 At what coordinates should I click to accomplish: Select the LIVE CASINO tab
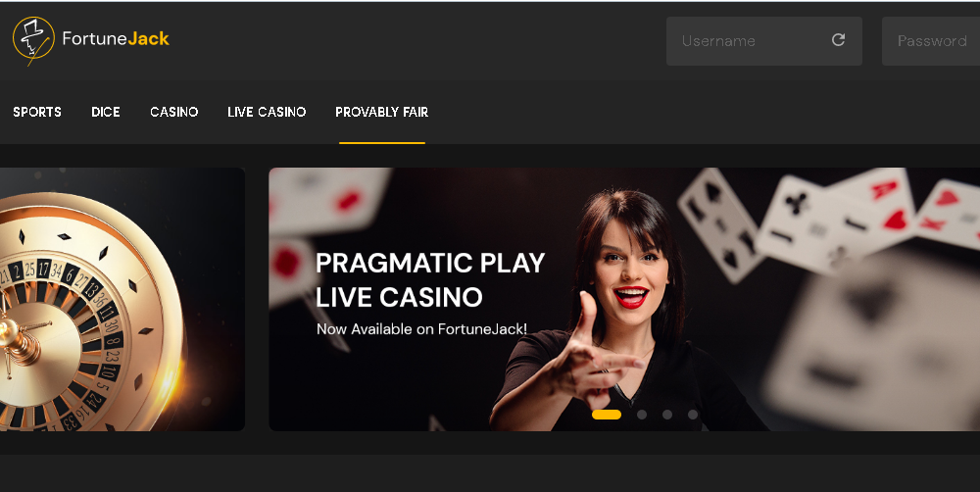267,112
